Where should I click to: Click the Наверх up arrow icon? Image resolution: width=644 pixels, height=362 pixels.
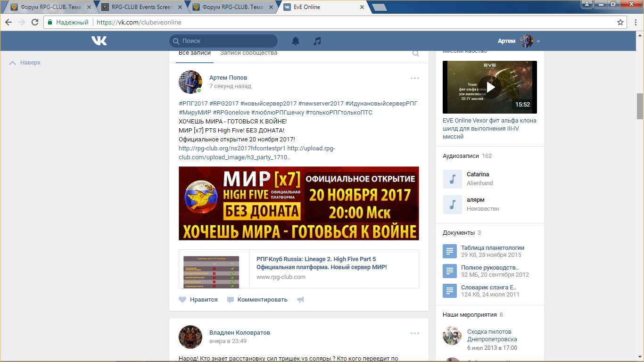point(13,63)
